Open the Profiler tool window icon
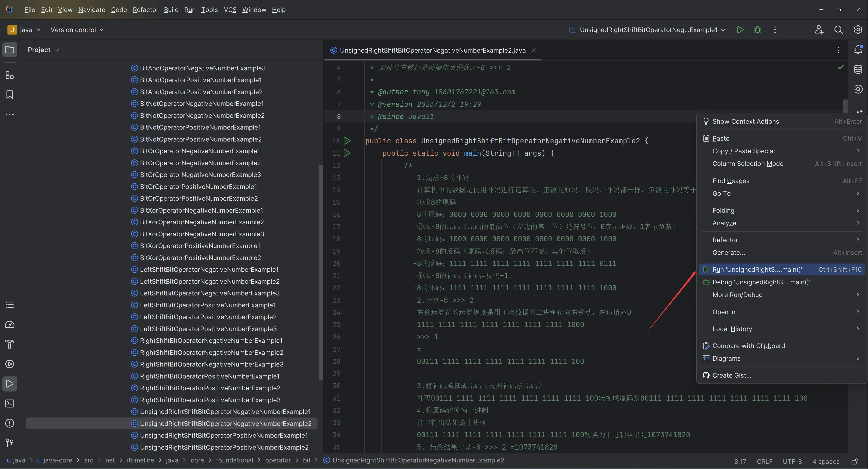This screenshot has width=868, height=469. [x=10, y=325]
